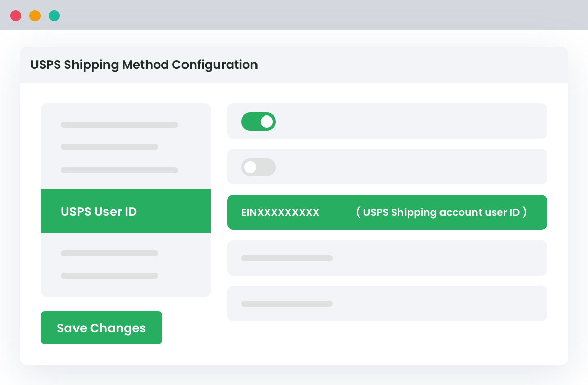Enable the second toggle switch

click(x=259, y=167)
